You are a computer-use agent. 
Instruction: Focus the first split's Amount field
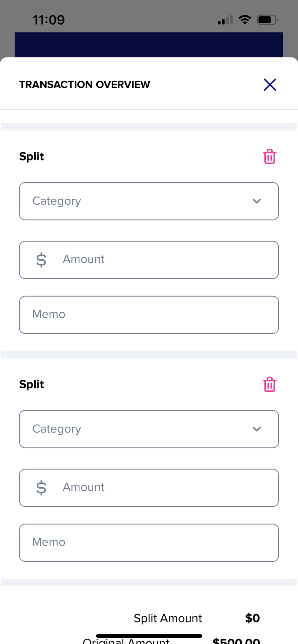pyautogui.click(x=163, y=260)
